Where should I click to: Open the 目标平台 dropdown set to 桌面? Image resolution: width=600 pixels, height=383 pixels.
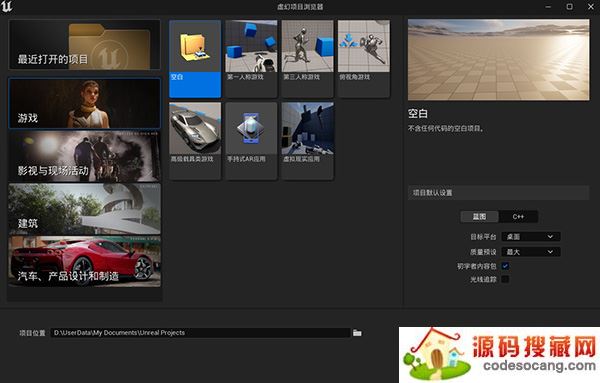(531, 237)
